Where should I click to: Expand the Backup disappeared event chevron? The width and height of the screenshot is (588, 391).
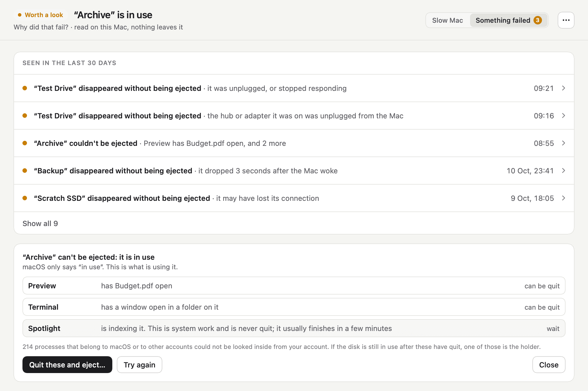coord(563,171)
